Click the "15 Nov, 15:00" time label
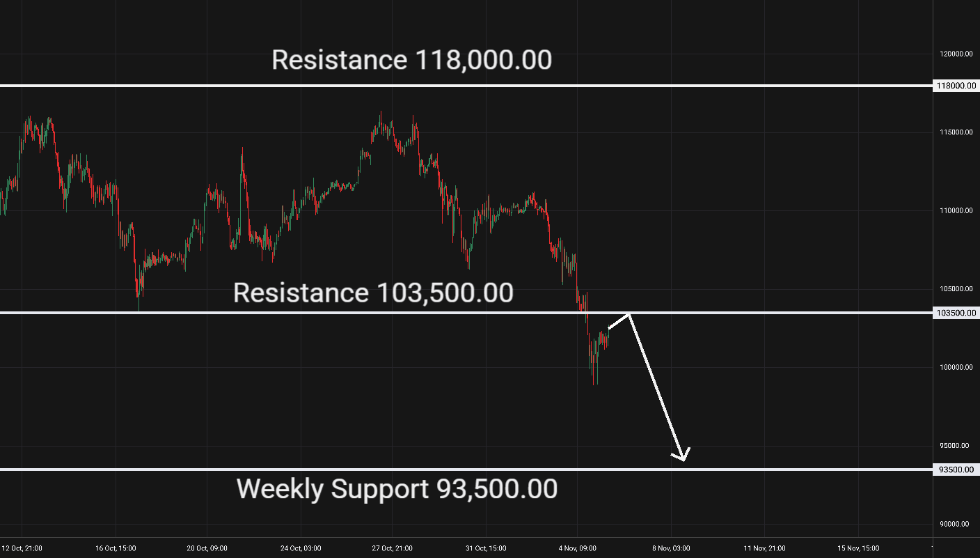The height and width of the screenshot is (558, 980). point(858,548)
